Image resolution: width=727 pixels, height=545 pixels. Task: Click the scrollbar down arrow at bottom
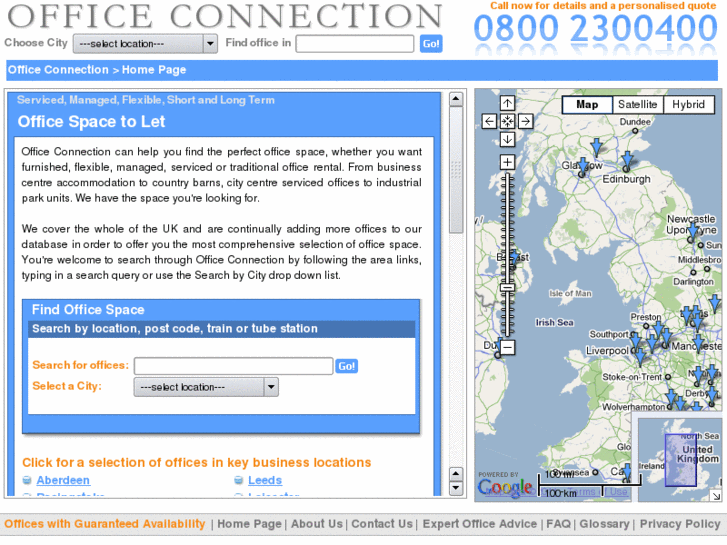point(456,487)
